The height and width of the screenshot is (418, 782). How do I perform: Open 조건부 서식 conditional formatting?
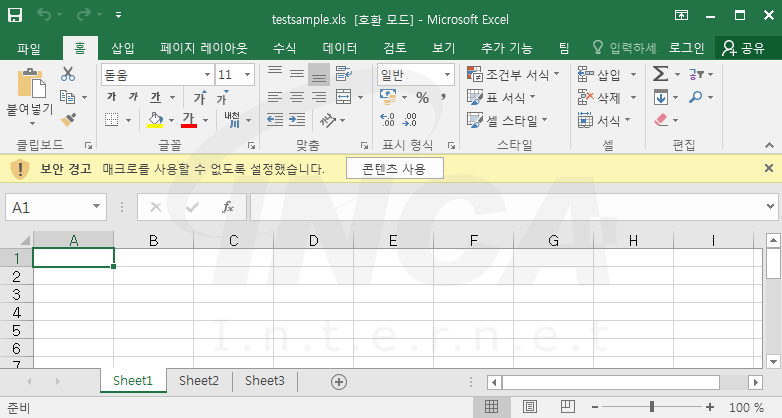click(x=513, y=75)
